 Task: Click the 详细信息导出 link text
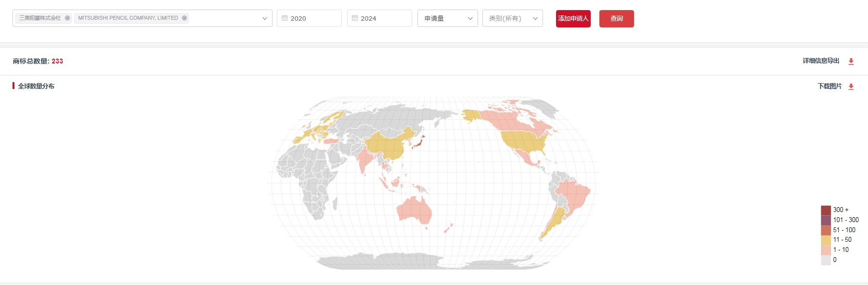pyautogui.click(x=821, y=61)
